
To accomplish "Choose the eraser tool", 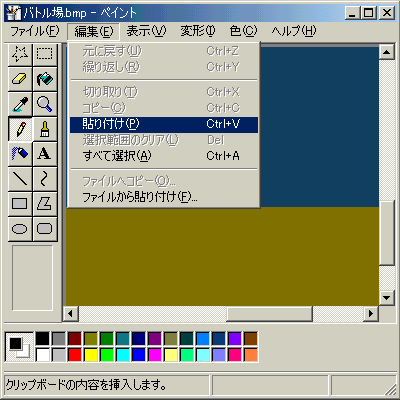I will pyautogui.click(x=20, y=79).
